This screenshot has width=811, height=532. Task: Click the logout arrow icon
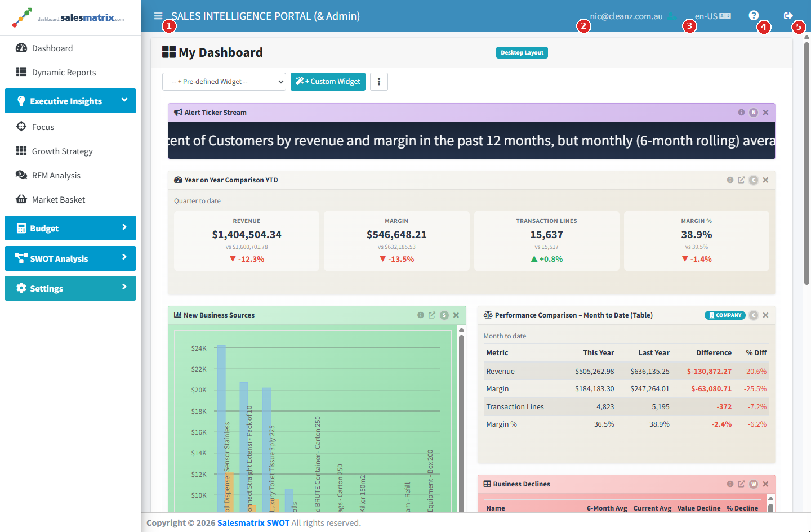[788, 16]
